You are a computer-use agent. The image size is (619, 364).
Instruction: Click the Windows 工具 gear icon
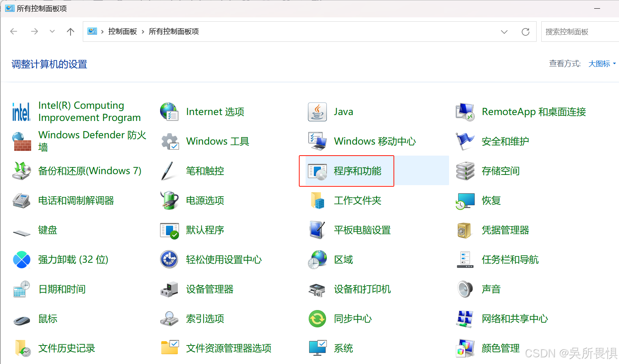[x=170, y=141]
